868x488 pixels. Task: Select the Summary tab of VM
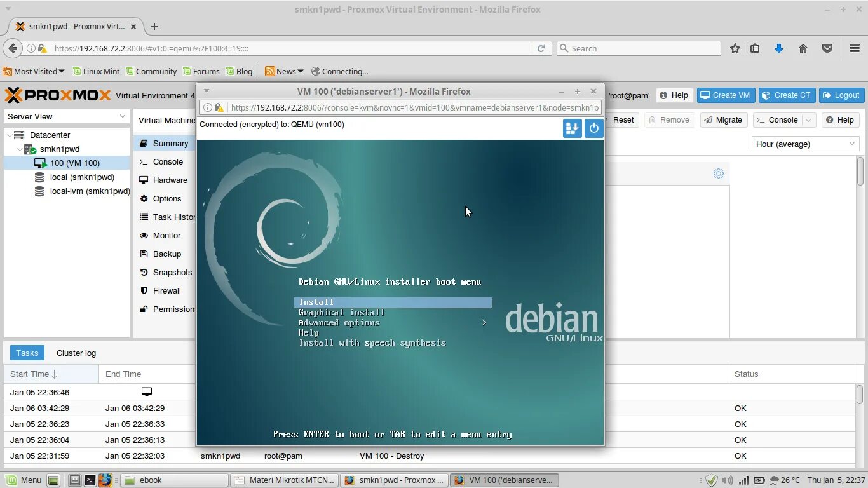click(164, 144)
